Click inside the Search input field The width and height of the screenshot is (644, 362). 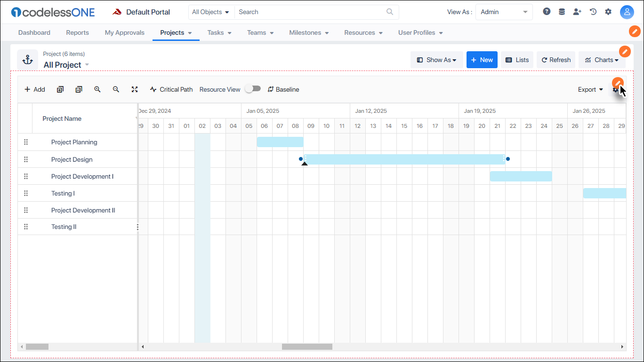click(x=306, y=12)
